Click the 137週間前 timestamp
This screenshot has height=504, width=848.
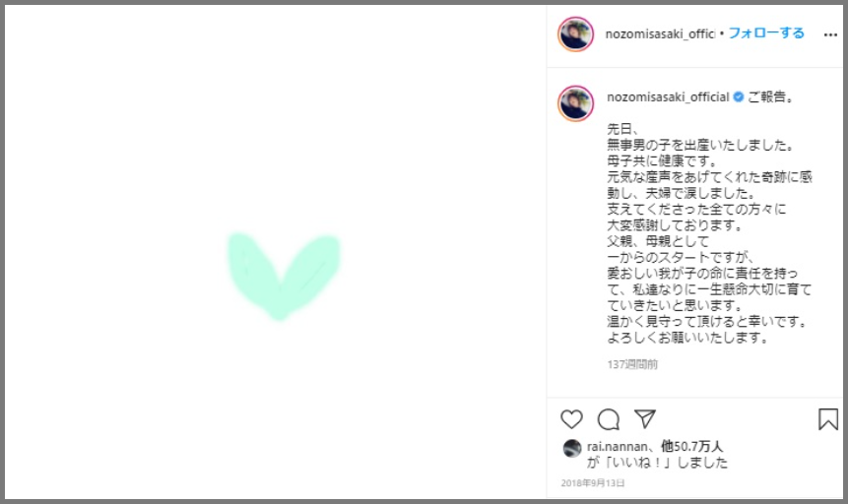(x=632, y=364)
